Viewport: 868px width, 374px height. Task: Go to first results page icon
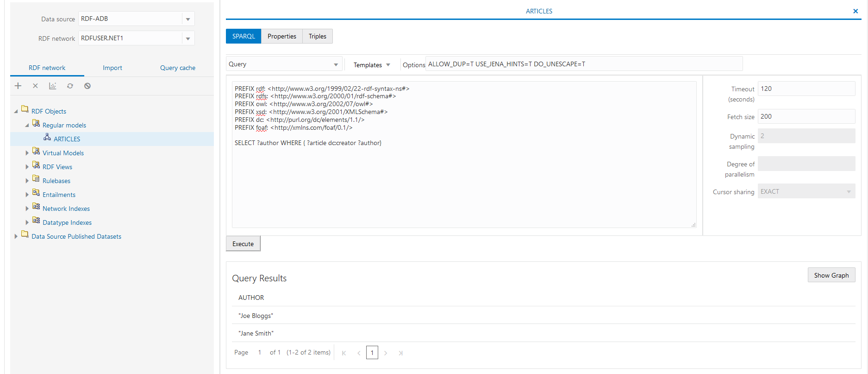pos(344,353)
